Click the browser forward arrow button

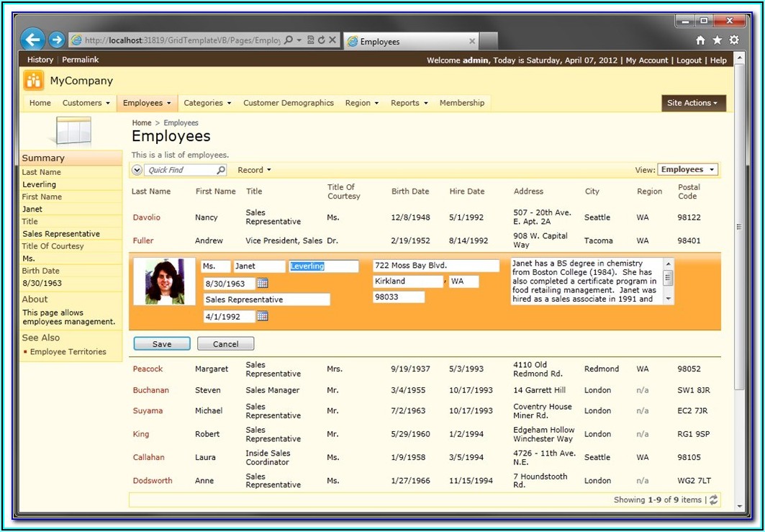pos(57,40)
